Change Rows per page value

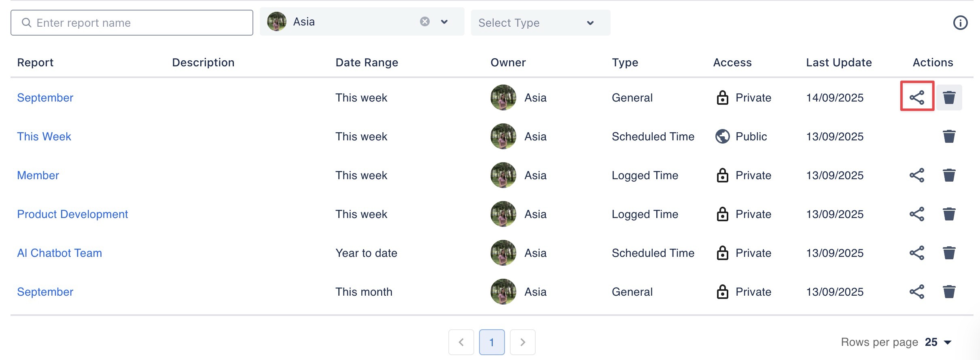pyautogui.click(x=938, y=342)
